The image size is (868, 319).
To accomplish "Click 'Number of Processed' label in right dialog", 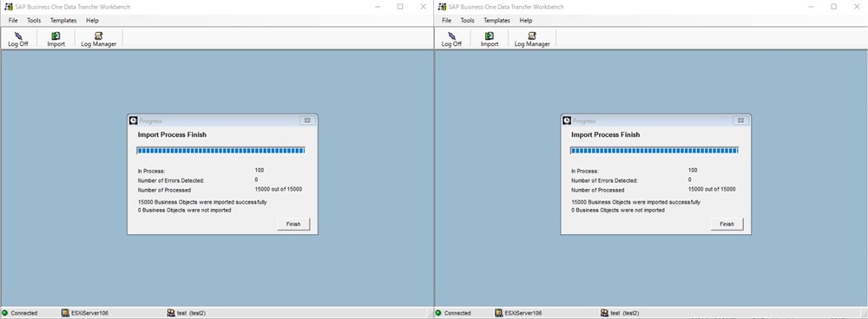I will click(x=598, y=190).
